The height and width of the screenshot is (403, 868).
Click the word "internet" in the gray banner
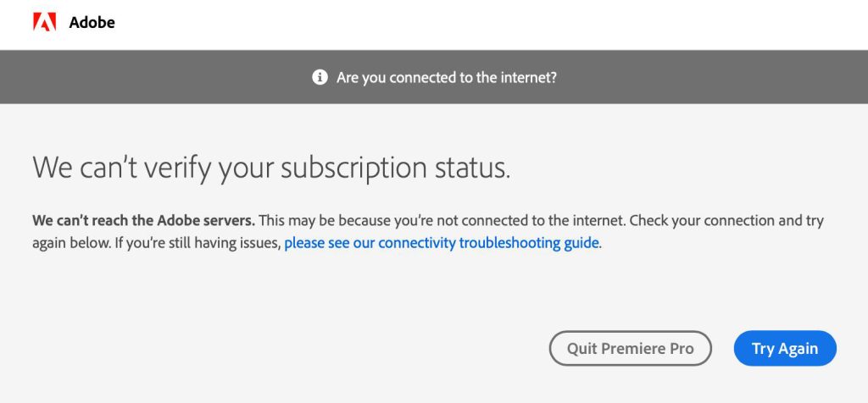[526, 77]
